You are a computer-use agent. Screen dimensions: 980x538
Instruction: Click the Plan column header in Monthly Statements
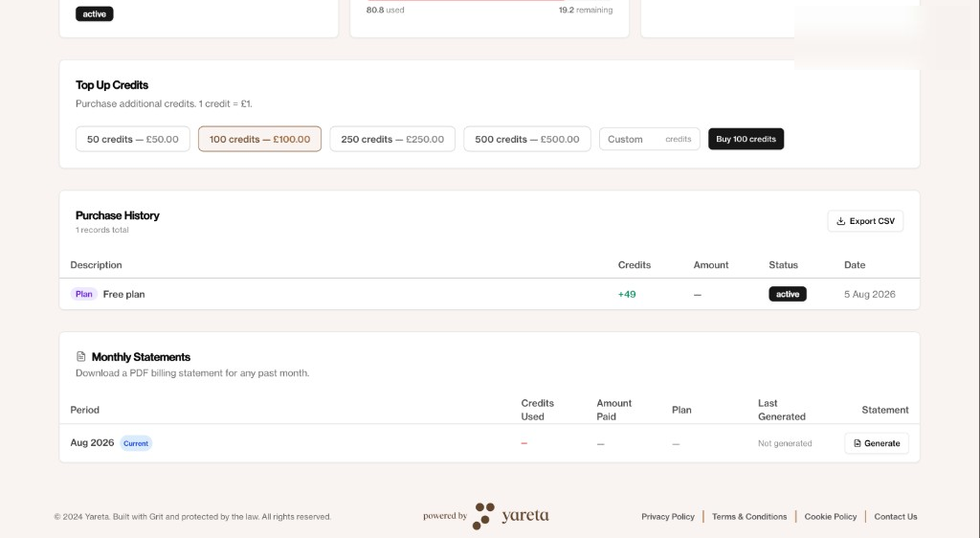(x=681, y=410)
